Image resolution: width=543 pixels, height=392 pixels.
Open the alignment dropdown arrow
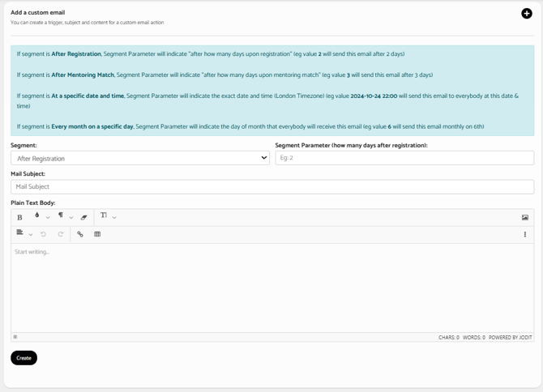31,235
